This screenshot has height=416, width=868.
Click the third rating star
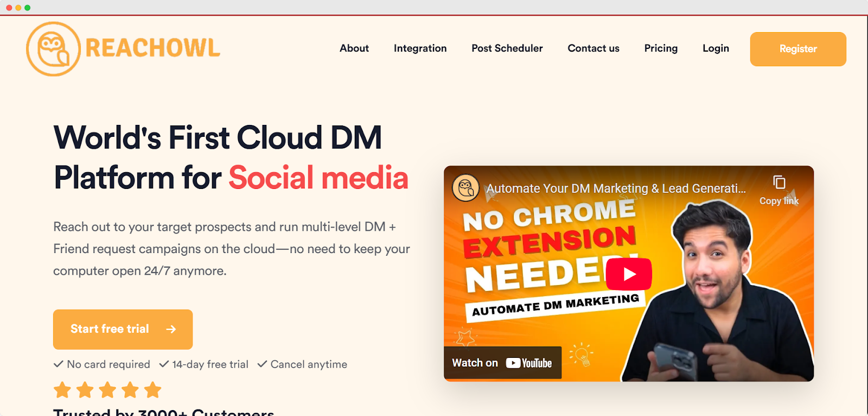point(107,389)
